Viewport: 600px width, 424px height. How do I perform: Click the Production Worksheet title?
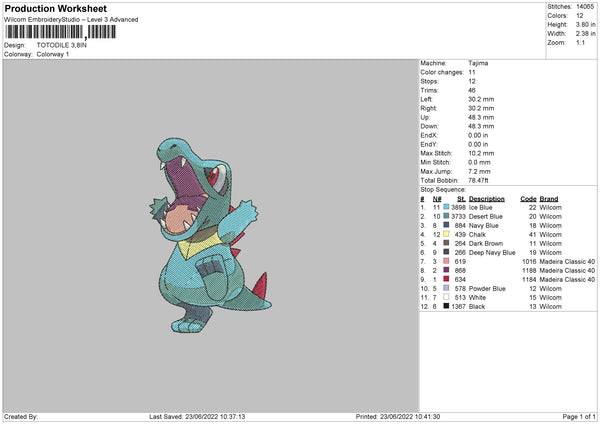[55, 9]
